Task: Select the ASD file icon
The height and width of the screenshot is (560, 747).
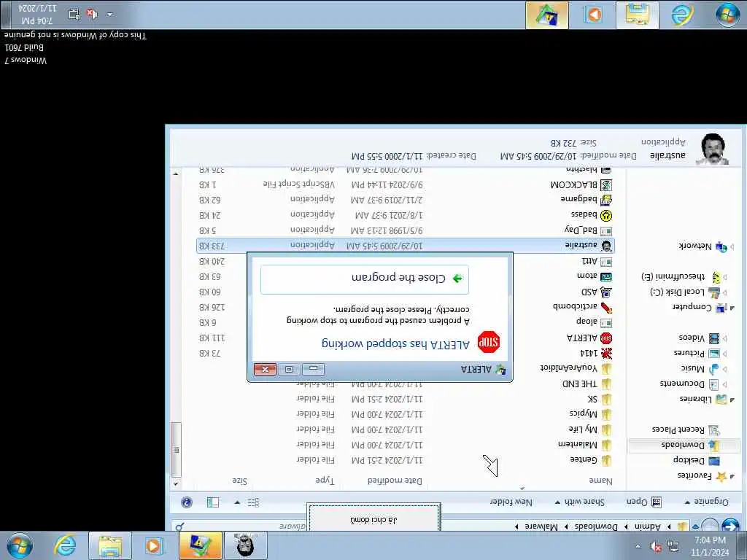Action: pyautogui.click(x=606, y=292)
